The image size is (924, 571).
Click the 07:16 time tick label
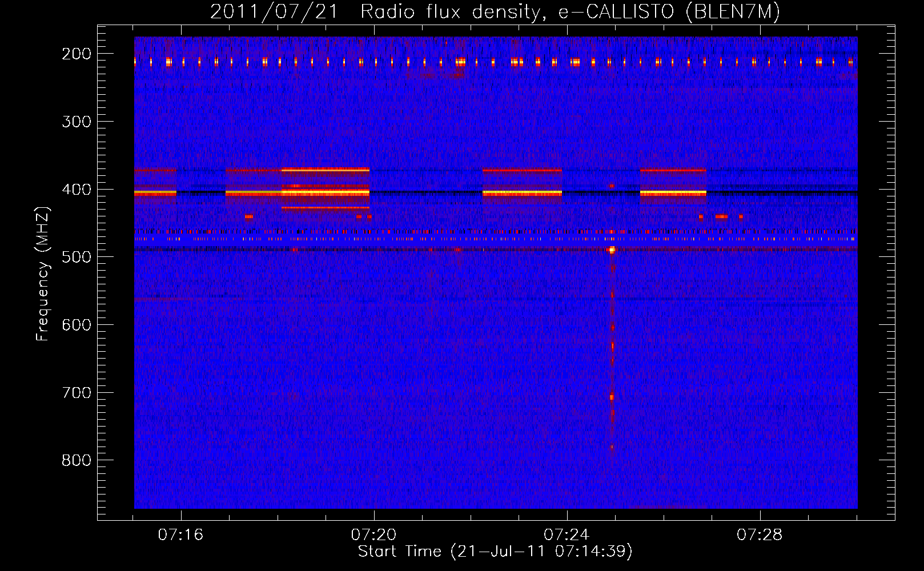click(181, 535)
